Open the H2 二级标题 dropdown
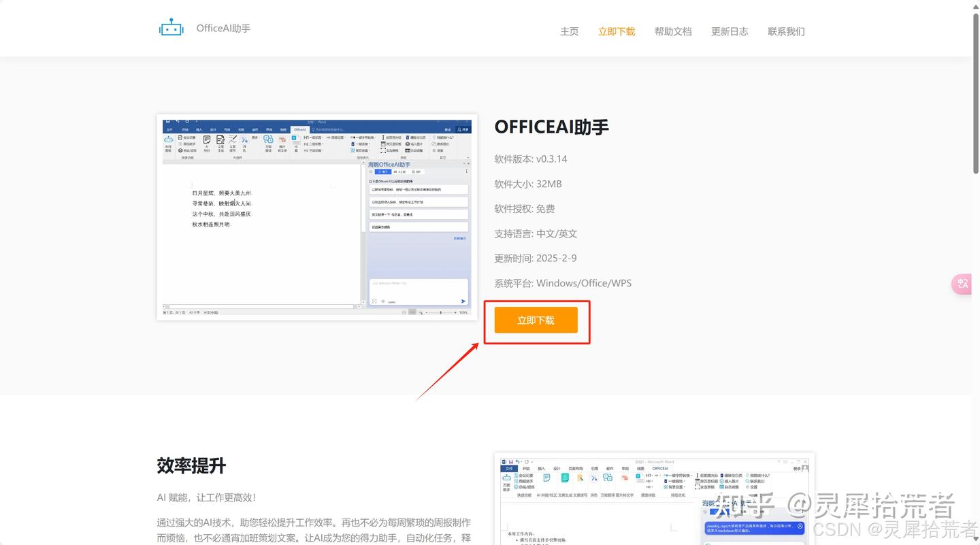This screenshot has height=545, width=980. pos(314,143)
